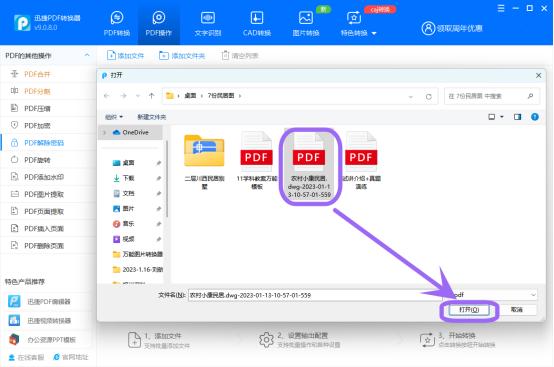Open the CAD转换 tab
Viewport: 554px width, 367px height.
click(257, 23)
